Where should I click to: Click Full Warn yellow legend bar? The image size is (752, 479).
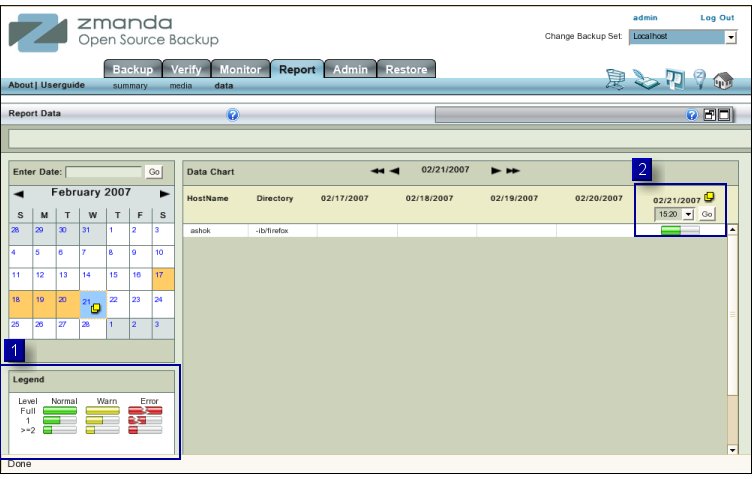103,411
